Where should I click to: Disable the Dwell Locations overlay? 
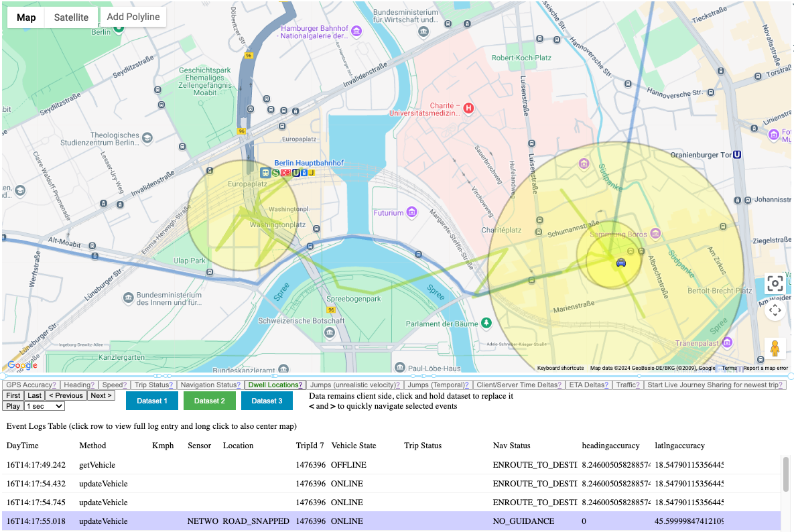pyautogui.click(x=275, y=385)
